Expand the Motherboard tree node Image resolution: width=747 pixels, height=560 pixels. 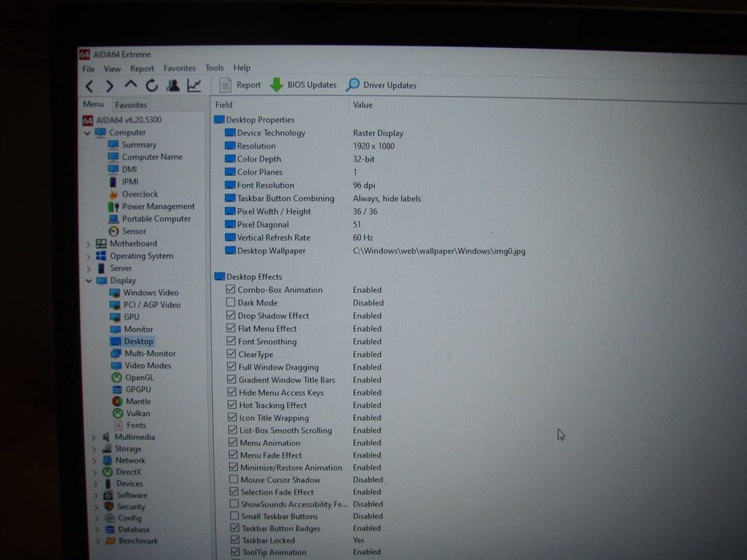[88, 244]
